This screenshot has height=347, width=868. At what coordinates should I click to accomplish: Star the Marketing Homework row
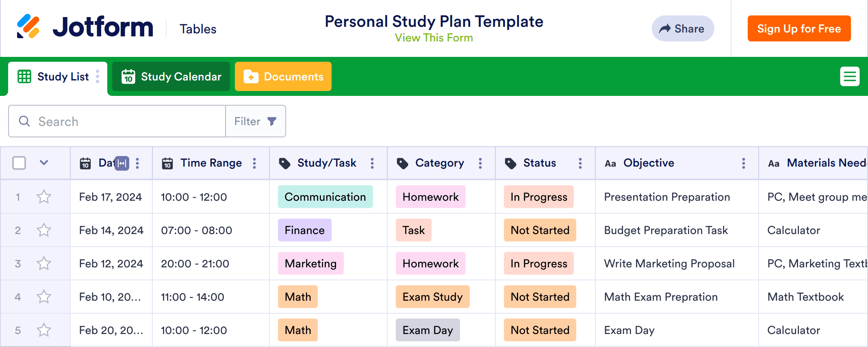tap(44, 264)
